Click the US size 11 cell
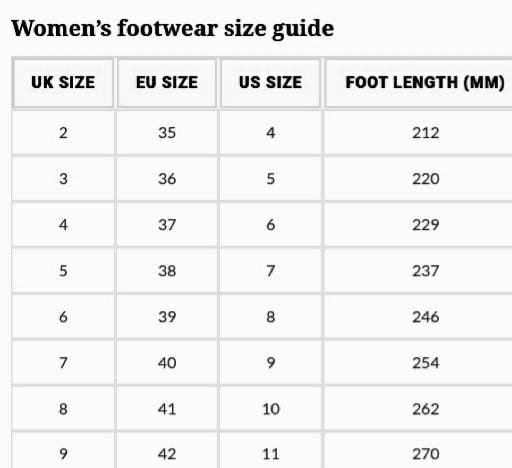This screenshot has height=468, width=512. coord(271,454)
